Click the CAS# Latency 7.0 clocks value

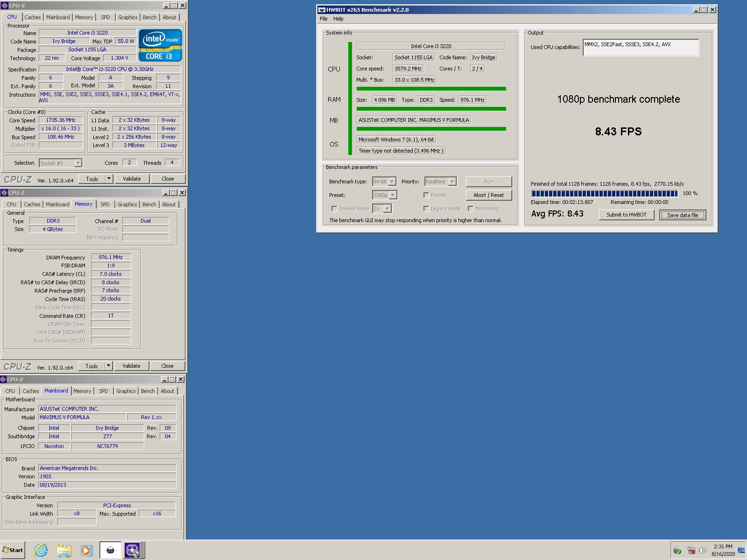(111, 274)
